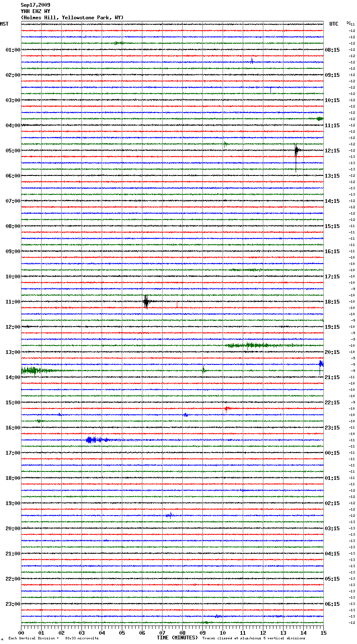Screen dimensions: 357x644
Task: Click the station code "YHH EHZ WY"
Action: [x=35, y=11]
